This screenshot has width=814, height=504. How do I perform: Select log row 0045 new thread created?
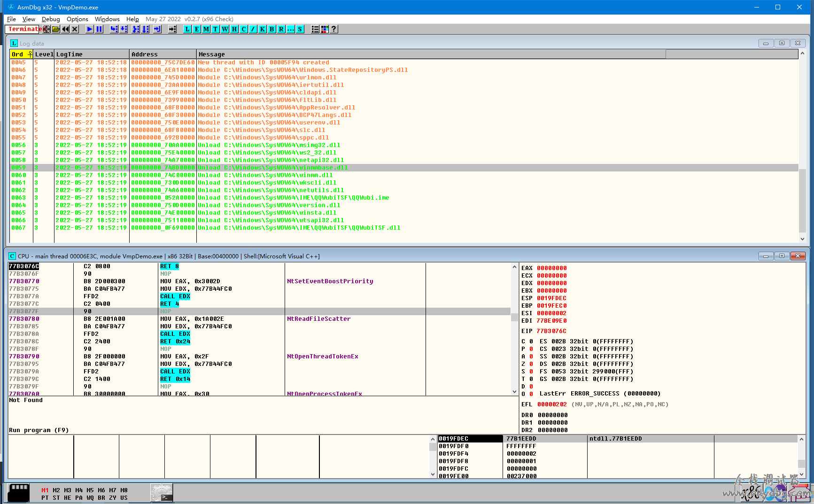pos(404,62)
